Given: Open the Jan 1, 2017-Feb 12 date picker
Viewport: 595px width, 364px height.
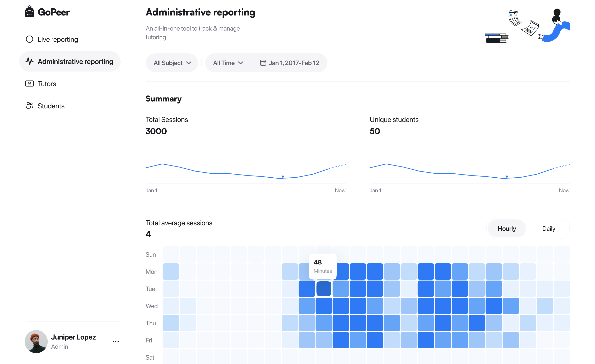Looking at the screenshot, I should click(294, 63).
